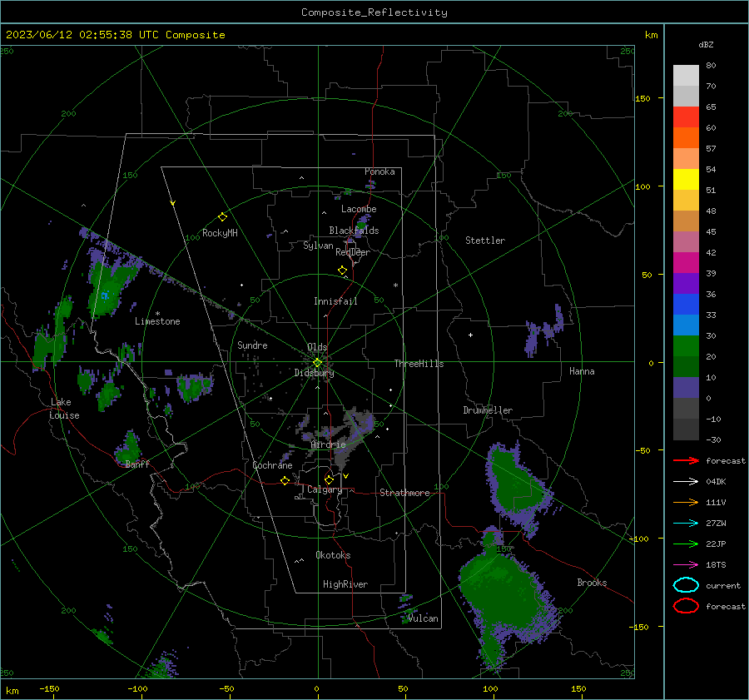This screenshot has height=700, width=749.
Task: Click the yellow diamond marker above Calgary
Action: (329, 479)
